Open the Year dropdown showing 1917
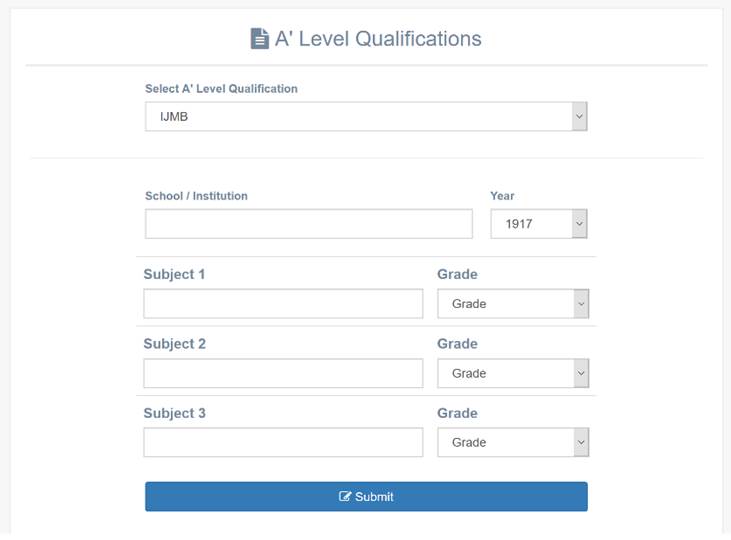This screenshot has height=540, width=731. click(x=538, y=224)
